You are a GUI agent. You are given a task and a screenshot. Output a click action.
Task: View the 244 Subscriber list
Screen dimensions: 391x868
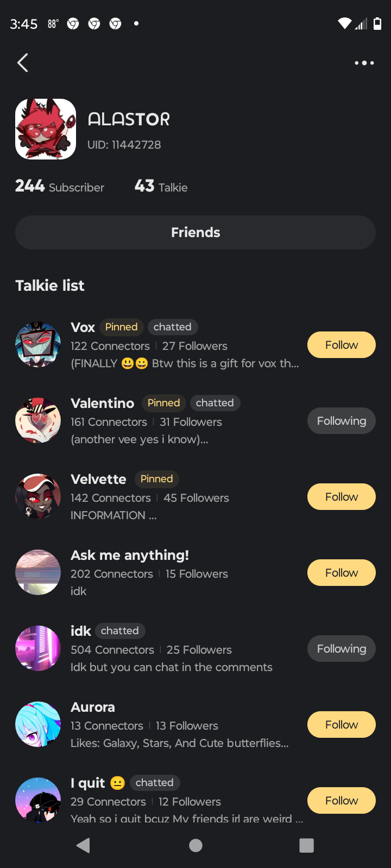point(60,187)
